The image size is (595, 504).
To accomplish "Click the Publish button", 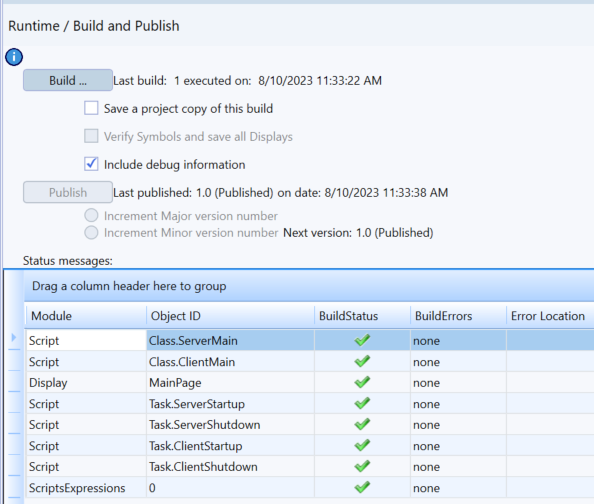I will click(68, 192).
